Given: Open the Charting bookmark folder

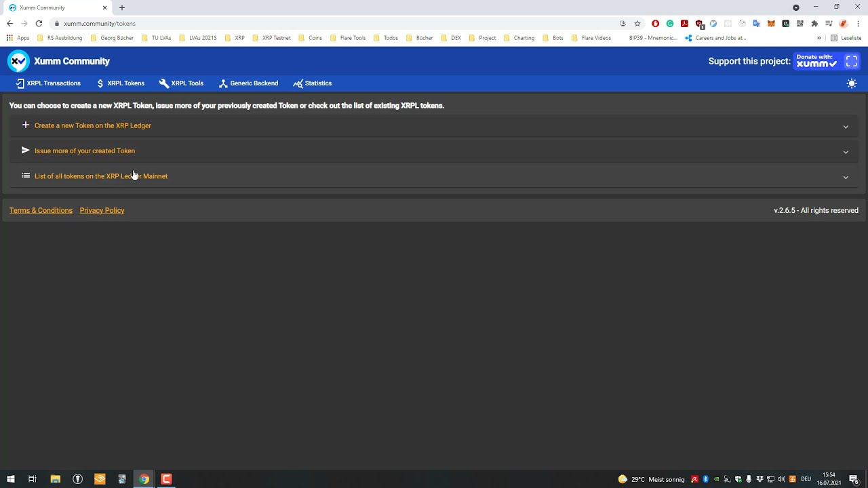Looking at the screenshot, I should coord(519,38).
